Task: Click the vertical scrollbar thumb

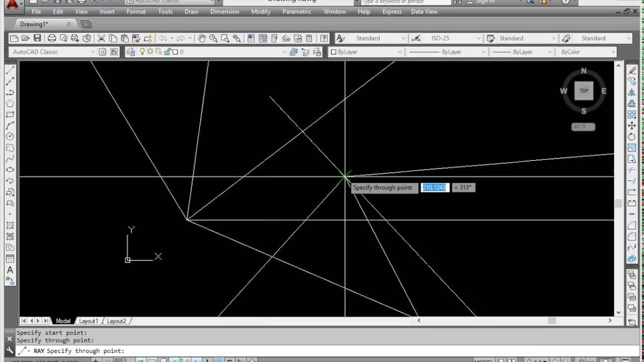Action: [x=618, y=204]
